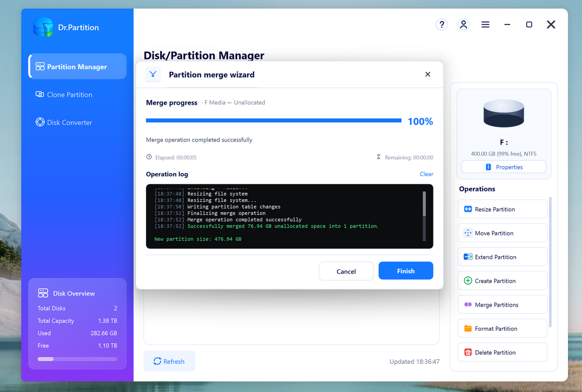Click the Merge Partitions operation
Viewport: 582px width, 392px height.
coord(502,305)
